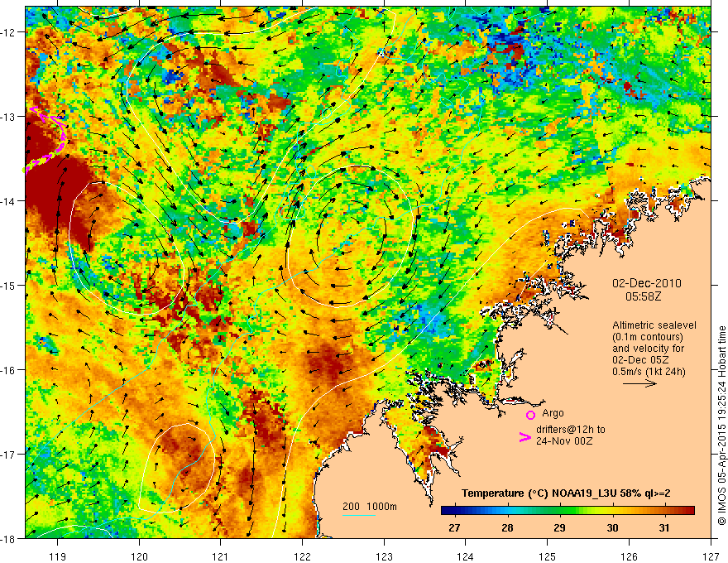Viewport: 728px width, 563px height.
Task: Click the velocity scale arrow in legend
Action: [x=639, y=383]
